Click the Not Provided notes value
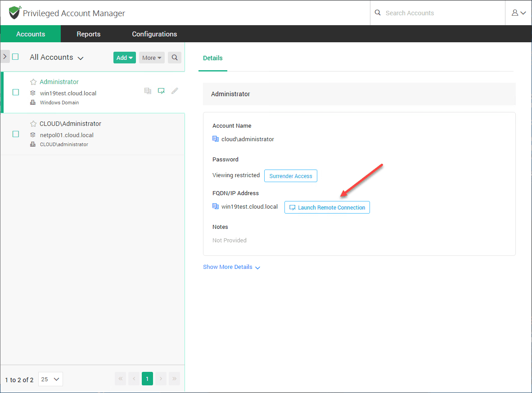The width and height of the screenshot is (532, 393). coord(230,241)
